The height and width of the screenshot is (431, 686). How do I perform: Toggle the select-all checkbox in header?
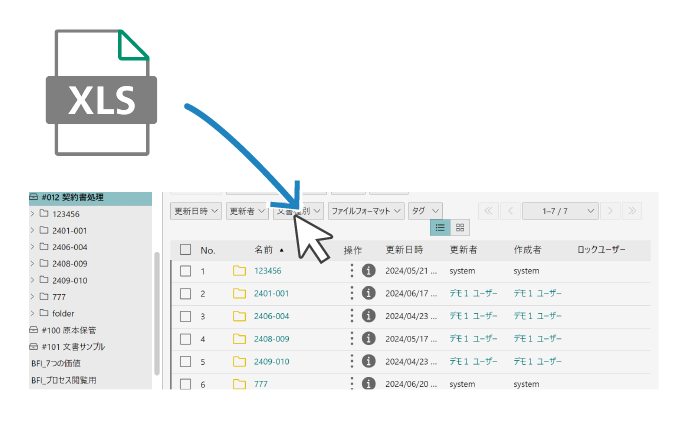coord(185,249)
